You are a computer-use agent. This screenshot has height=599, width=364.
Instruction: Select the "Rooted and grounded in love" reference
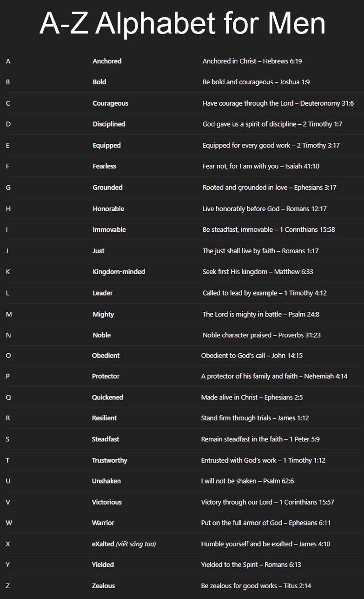point(269,188)
